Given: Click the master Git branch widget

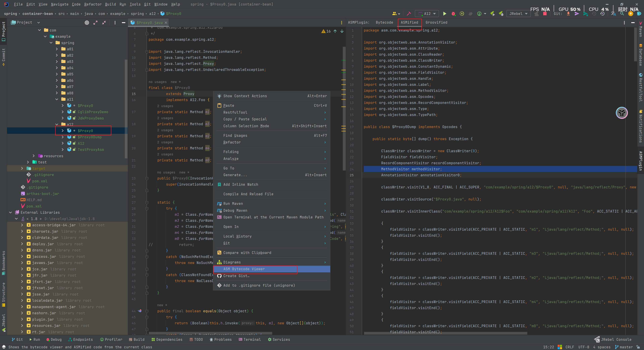Looking at the screenshot, I should pyautogui.click(x=624, y=347).
